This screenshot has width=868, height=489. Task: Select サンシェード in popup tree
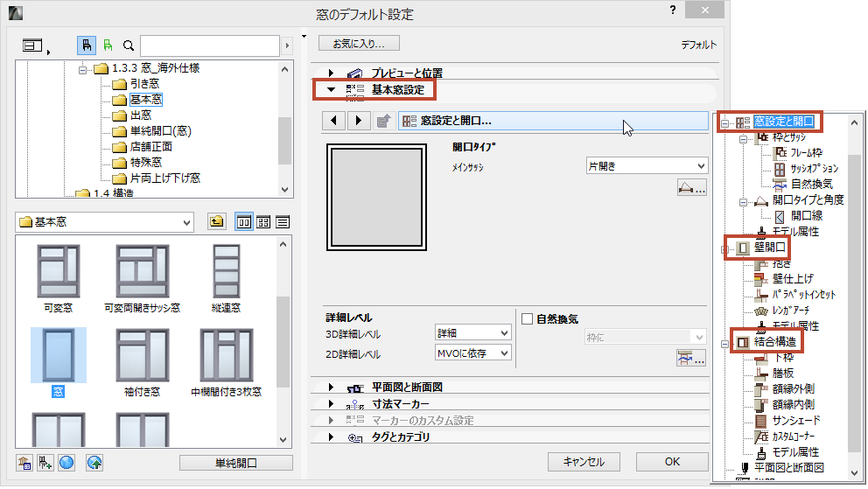coord(796,421)
